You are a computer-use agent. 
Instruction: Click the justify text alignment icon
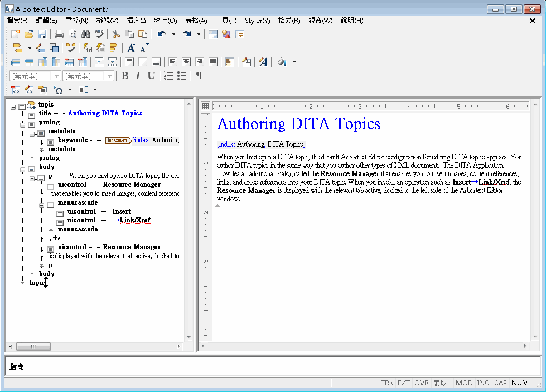click(x=213, y=62)
